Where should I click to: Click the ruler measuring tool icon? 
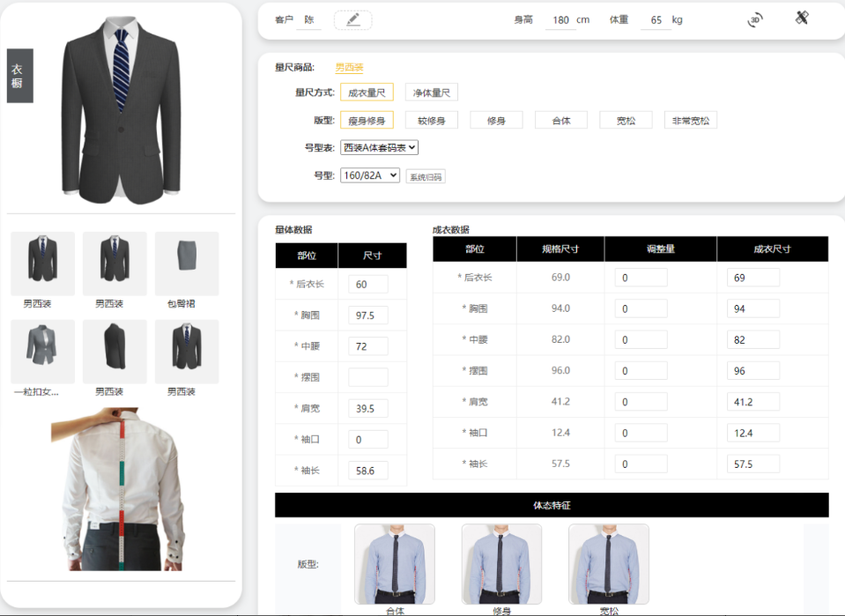(x=802, y=18)
